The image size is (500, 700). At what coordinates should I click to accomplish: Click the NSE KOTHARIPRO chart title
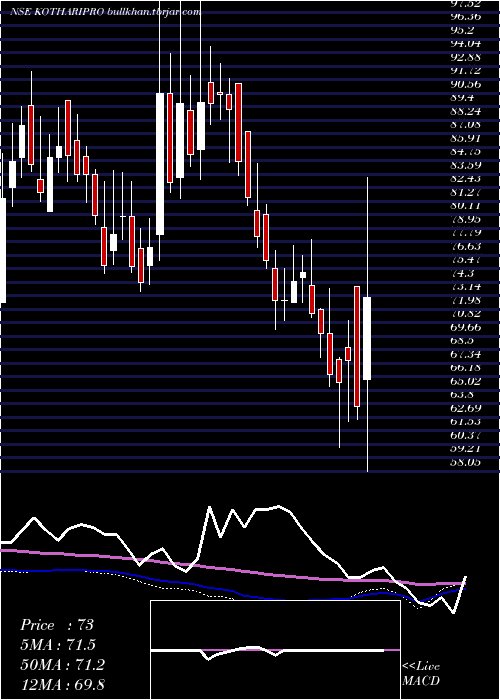coord(105,12)
